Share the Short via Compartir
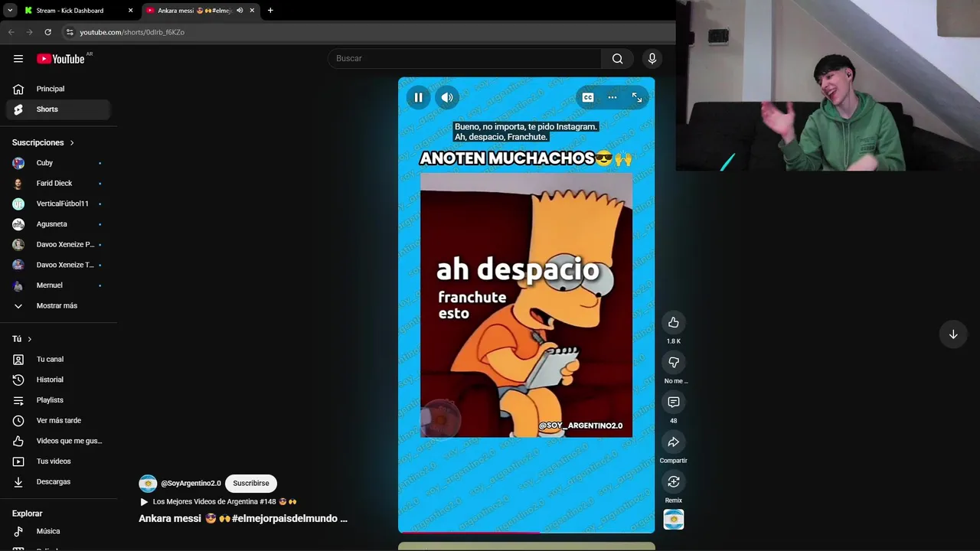Viewport: 980px width, 551px height. [674, 442]
